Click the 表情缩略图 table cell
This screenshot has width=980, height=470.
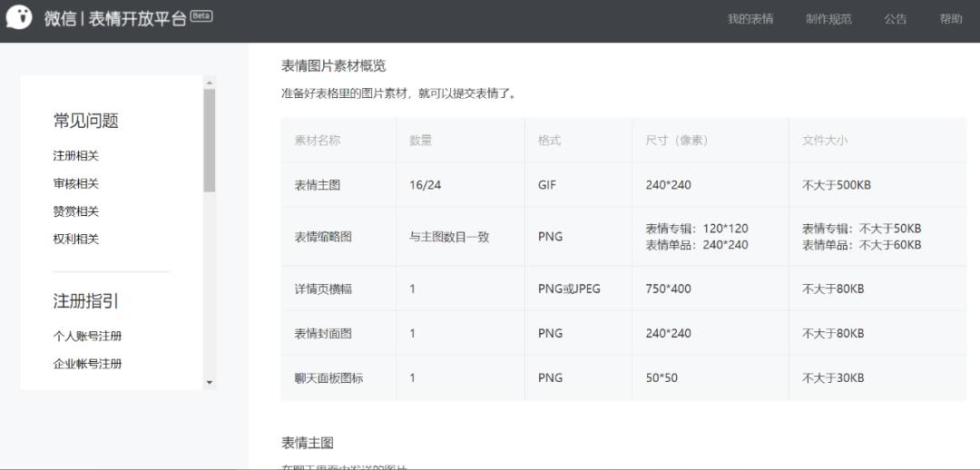[323, 237]
